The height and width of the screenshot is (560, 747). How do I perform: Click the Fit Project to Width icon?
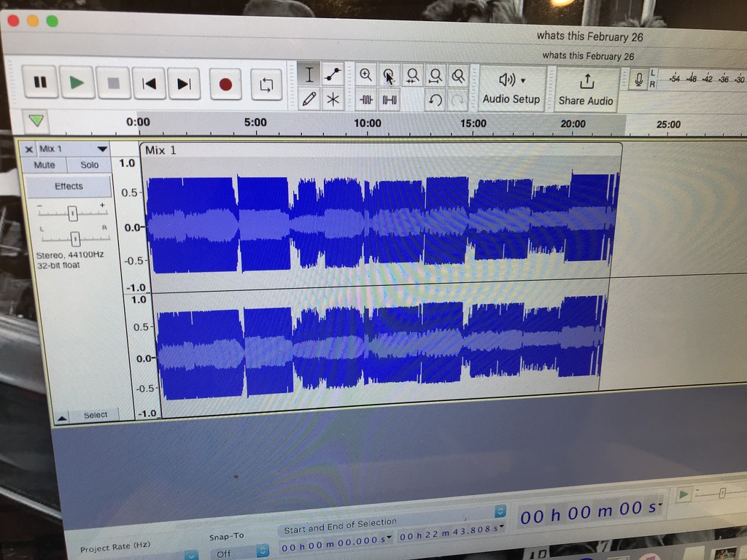436,76
